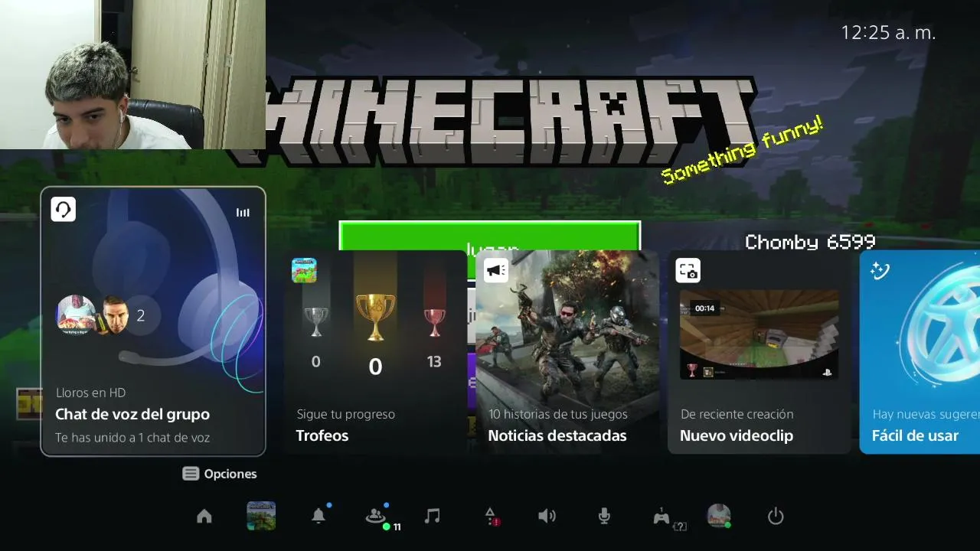Screen dimensions: 980x551
Task: Click the silver trophy icon
Action: [x=316, y=322]
